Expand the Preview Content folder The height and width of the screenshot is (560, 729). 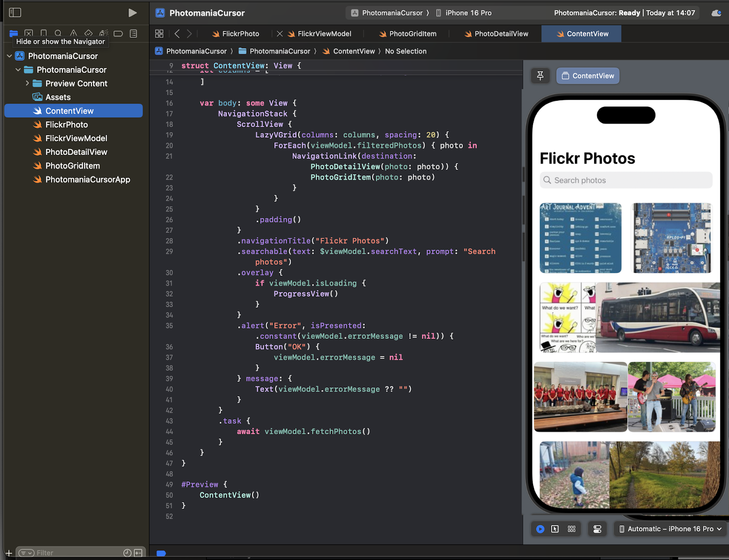pos(27,83)
